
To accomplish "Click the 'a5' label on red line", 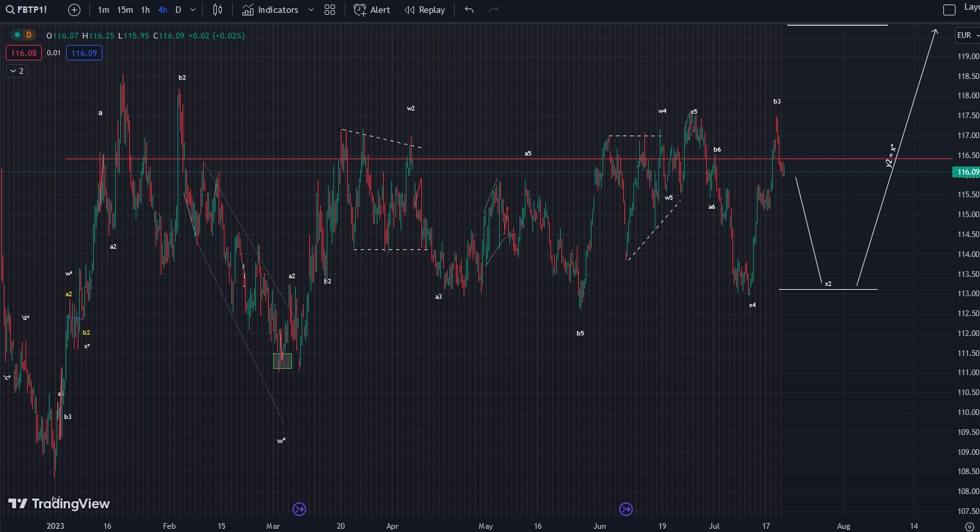I will [x=528, y=154].
